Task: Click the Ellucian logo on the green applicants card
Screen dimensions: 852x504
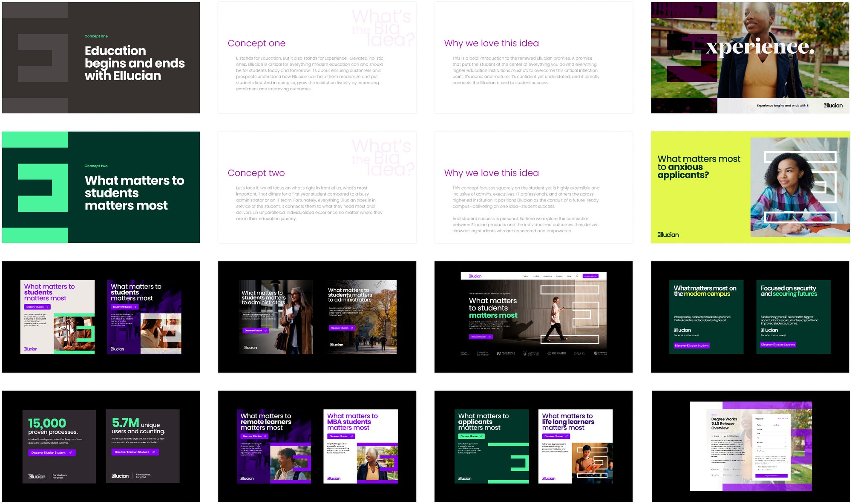Action: coord(465,478)
